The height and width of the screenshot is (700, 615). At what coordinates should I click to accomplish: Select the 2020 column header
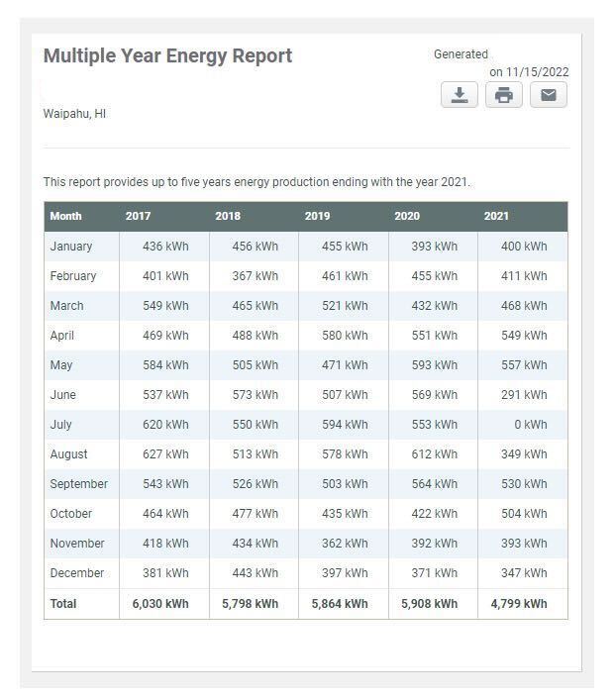click(x=407, y=216)
